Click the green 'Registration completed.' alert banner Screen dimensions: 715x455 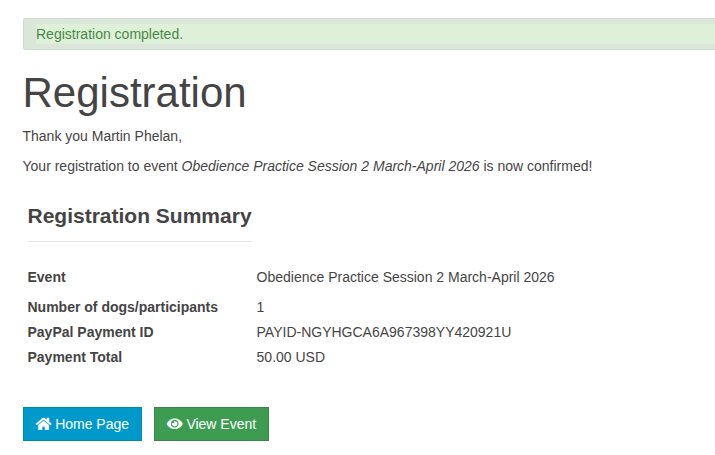pyautogui.click(x=369, y=34)
